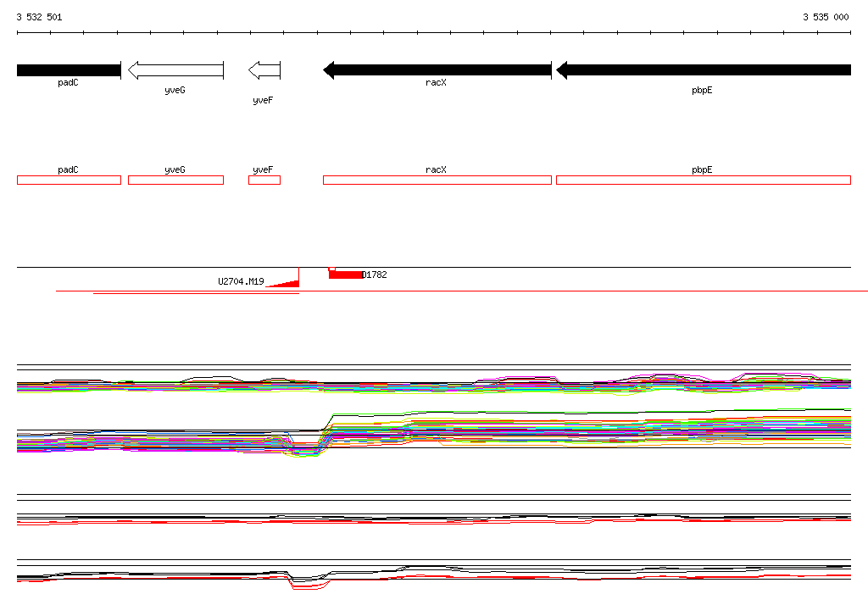This screenshot has height=605, width=868.
Task: Click the end coordinate 3 535 000
Action: 825,17
